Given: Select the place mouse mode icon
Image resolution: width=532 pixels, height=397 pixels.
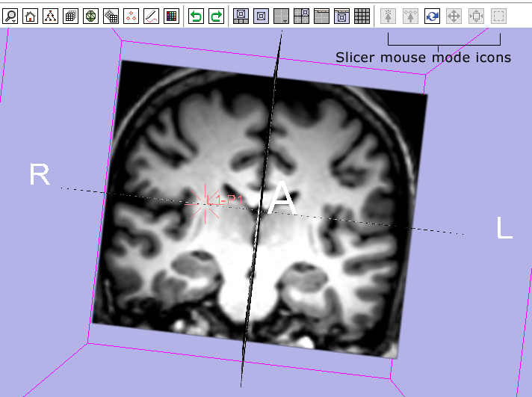Looking at the screenshot, I should point(411,15).
